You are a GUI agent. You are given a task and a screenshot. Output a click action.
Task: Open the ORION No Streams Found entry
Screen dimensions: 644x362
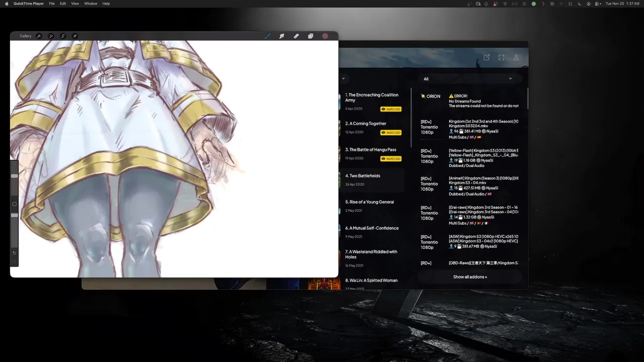click(469, 101)
